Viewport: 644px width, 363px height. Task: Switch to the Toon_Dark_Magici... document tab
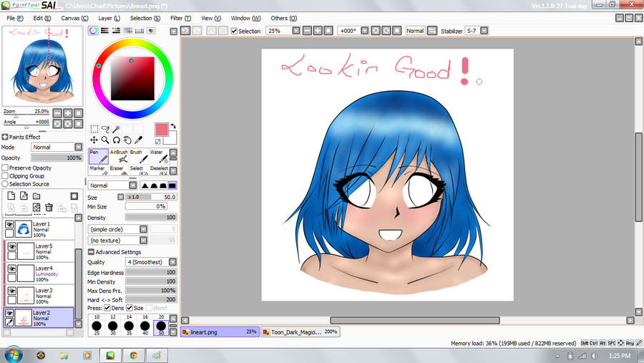(301, 331)
